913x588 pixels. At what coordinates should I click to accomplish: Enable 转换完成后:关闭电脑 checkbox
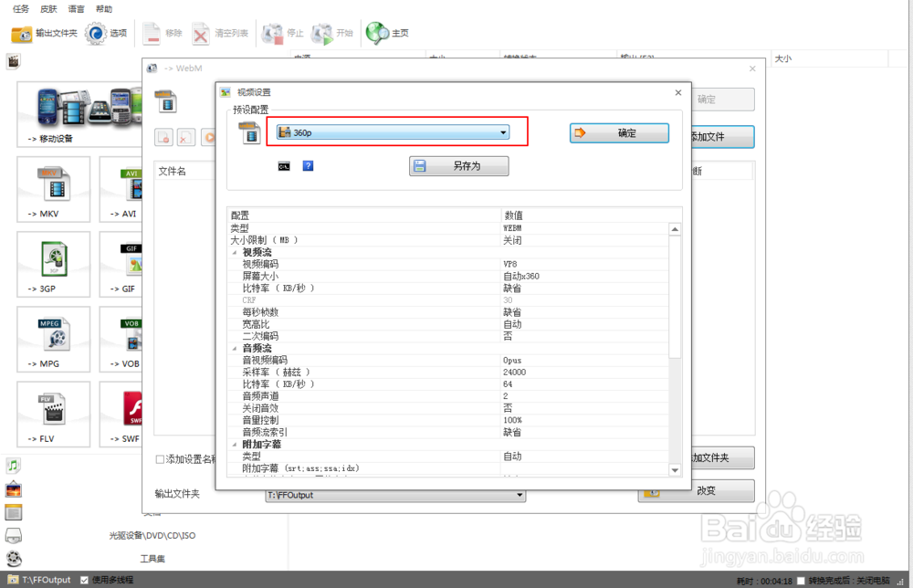coord(802,581)
